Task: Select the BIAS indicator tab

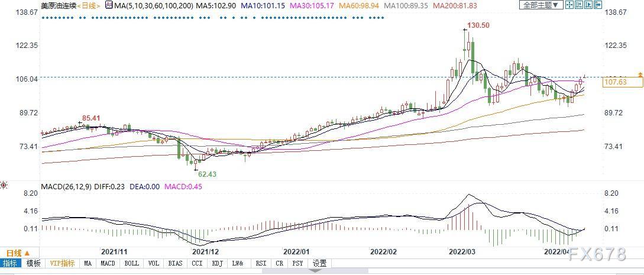Action: point(176,264)
